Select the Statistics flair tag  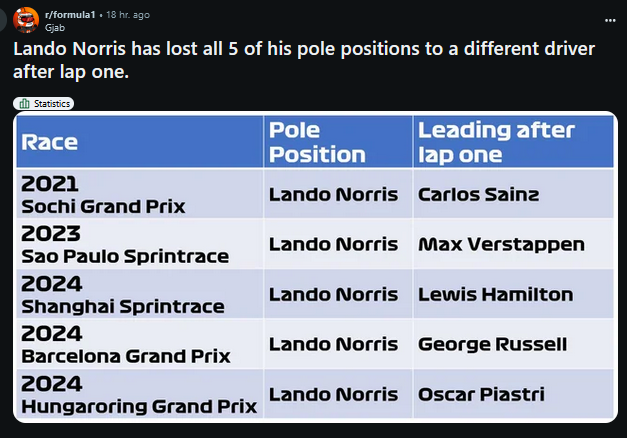44,104
